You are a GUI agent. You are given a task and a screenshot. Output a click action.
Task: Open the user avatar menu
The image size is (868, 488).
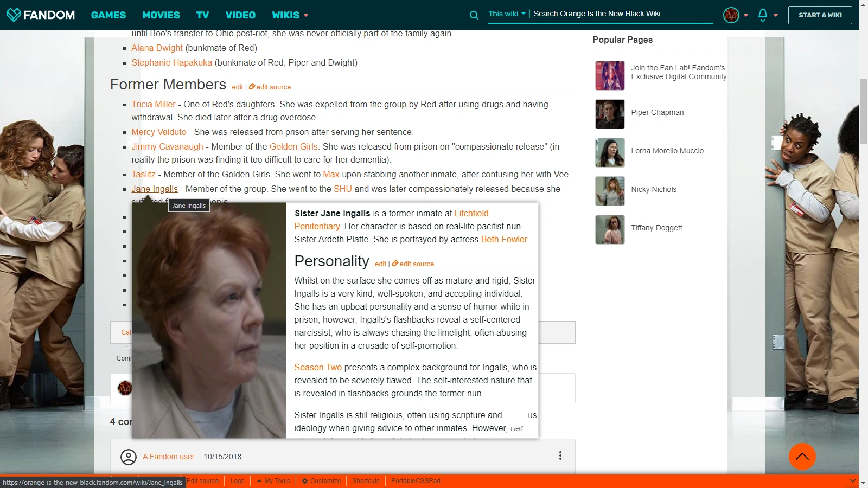[x=731, y=15]
